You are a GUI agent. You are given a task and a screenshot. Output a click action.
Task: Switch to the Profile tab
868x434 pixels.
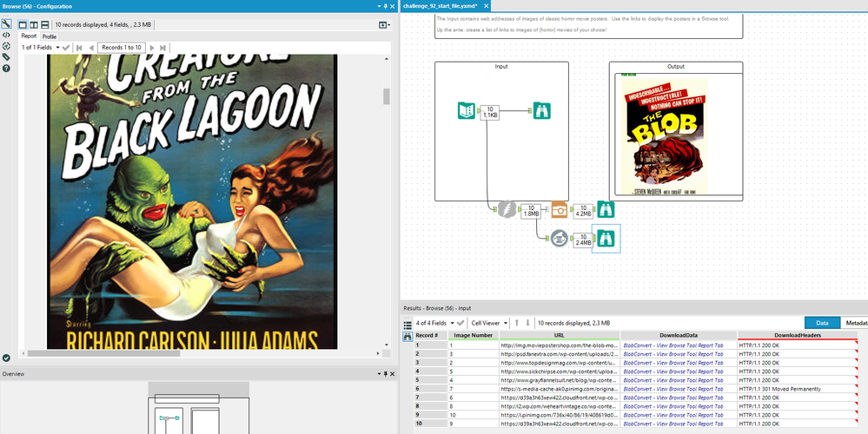pos(50,36)
